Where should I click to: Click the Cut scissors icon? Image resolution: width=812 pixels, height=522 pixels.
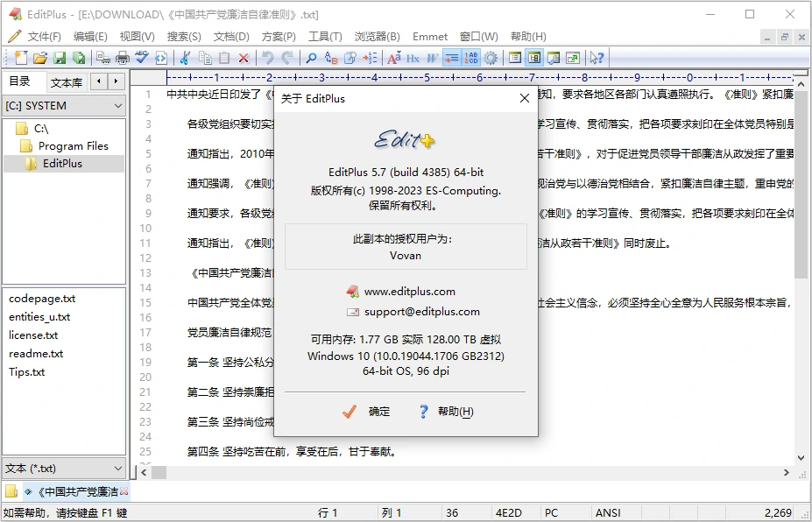pyautogui.click(x=185, y=58)
